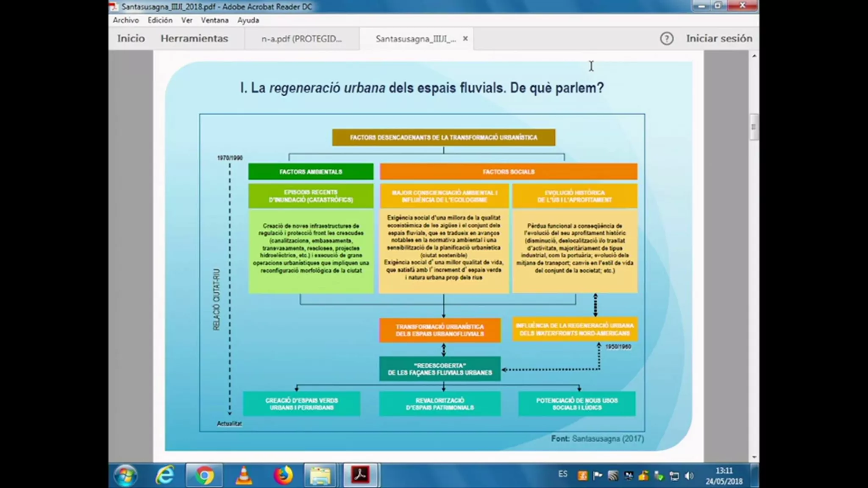
Task: Click the Show Desktop strip
Action: pos(754,475)
